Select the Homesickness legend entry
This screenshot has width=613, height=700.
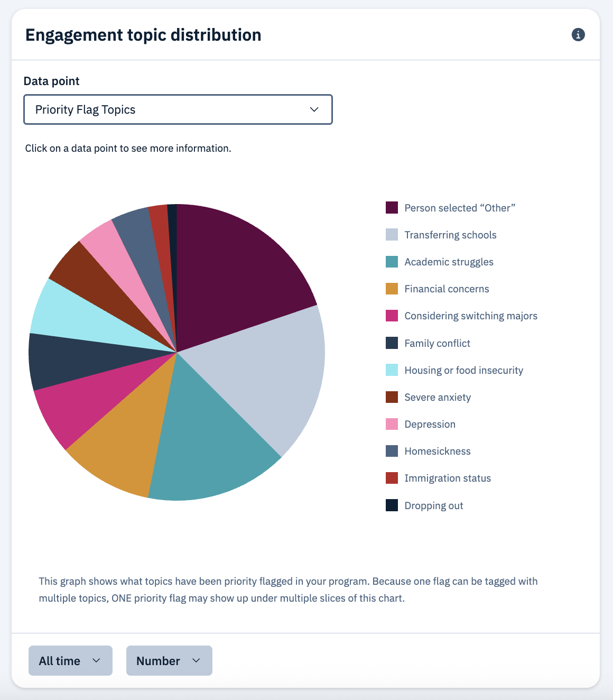437,451
